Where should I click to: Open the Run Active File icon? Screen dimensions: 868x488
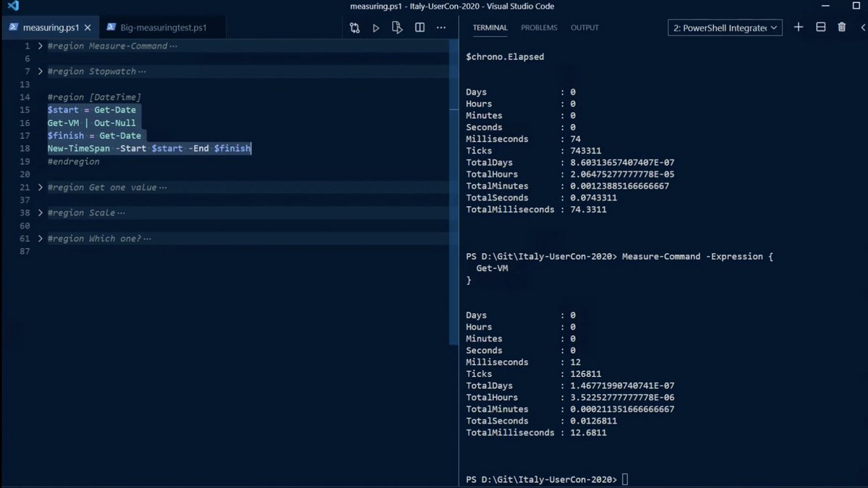click(397, 27)
